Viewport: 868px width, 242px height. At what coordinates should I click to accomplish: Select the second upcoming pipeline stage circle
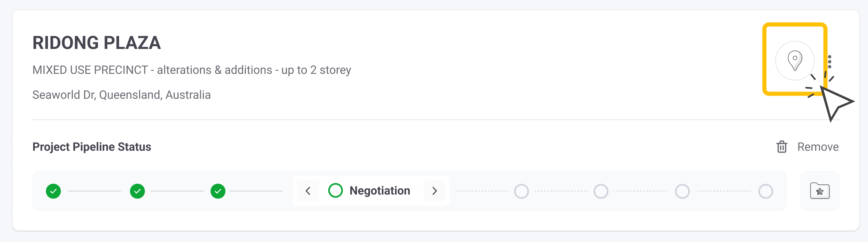[x=601, y=191]
